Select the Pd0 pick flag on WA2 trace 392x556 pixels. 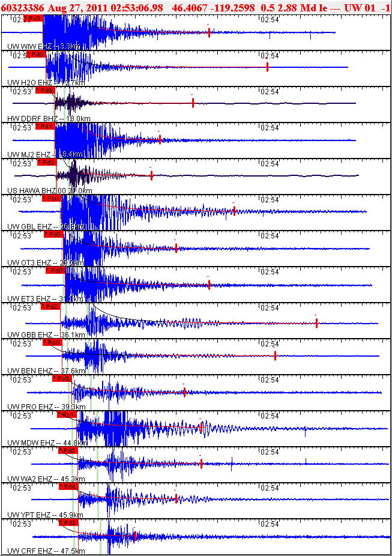68,450
